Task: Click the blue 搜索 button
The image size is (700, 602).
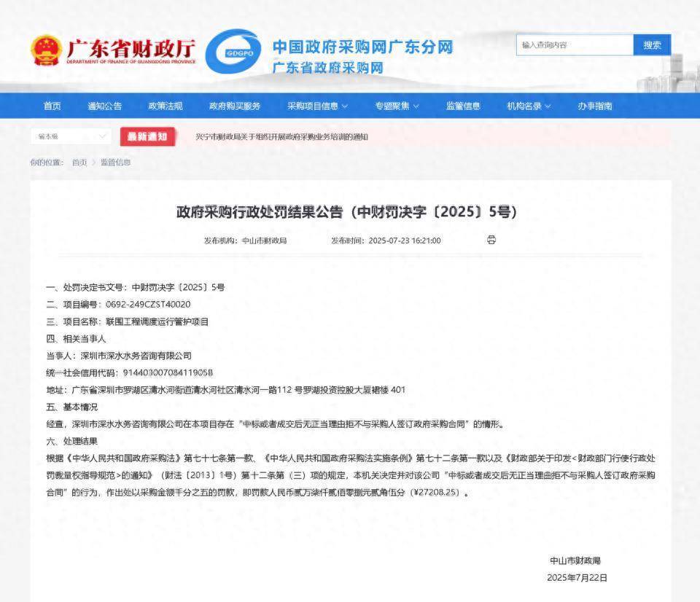Action: (652, 45)
